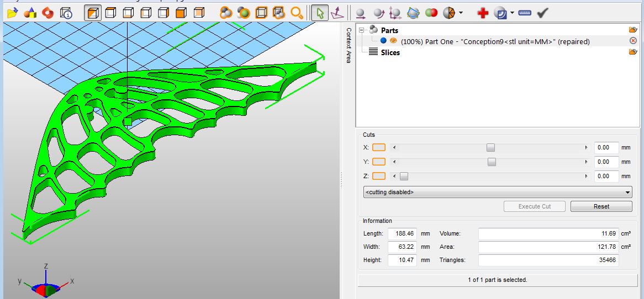Open the Scale part tool
The width and height of the screenshot is (644, 299).
[x=395, y=13]
